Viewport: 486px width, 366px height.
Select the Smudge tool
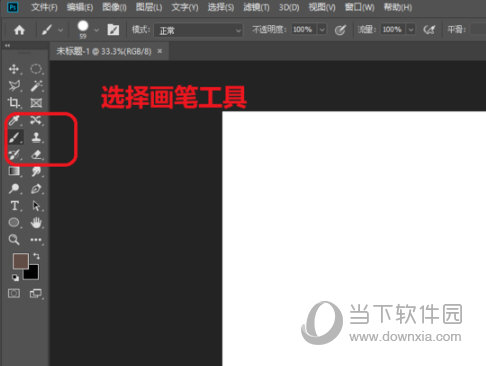point(36,171)
